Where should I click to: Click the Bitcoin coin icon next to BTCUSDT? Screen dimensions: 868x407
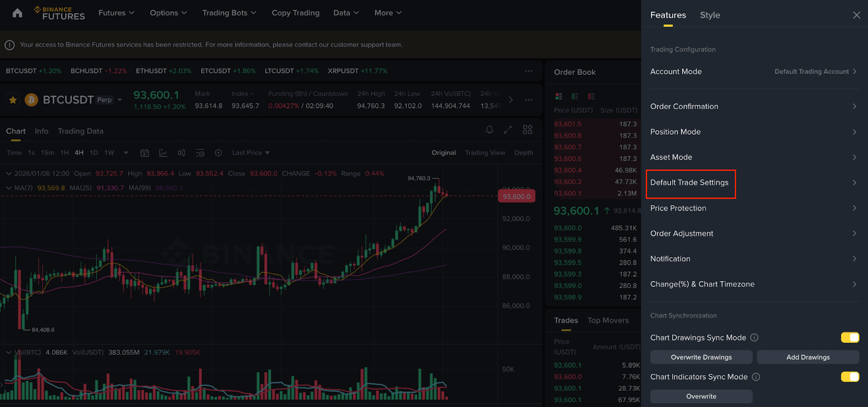tap(31, 100)
